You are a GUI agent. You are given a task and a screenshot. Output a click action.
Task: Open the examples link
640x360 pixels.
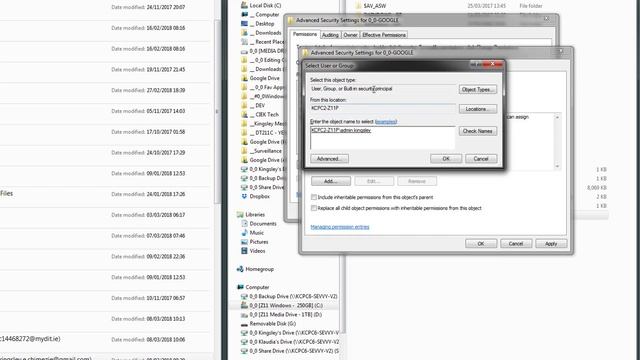click(x=386, y=122)
